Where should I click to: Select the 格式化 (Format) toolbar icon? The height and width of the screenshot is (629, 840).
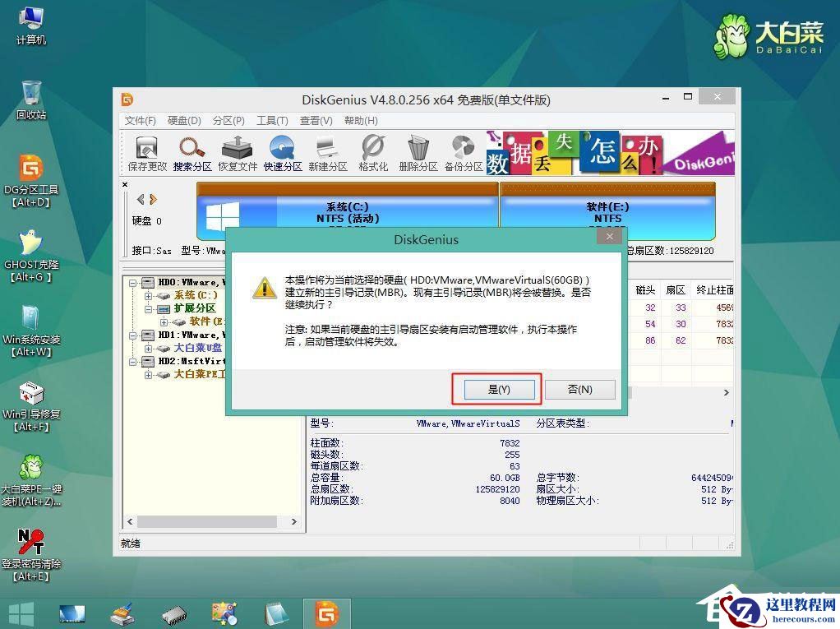coord(372,150)
